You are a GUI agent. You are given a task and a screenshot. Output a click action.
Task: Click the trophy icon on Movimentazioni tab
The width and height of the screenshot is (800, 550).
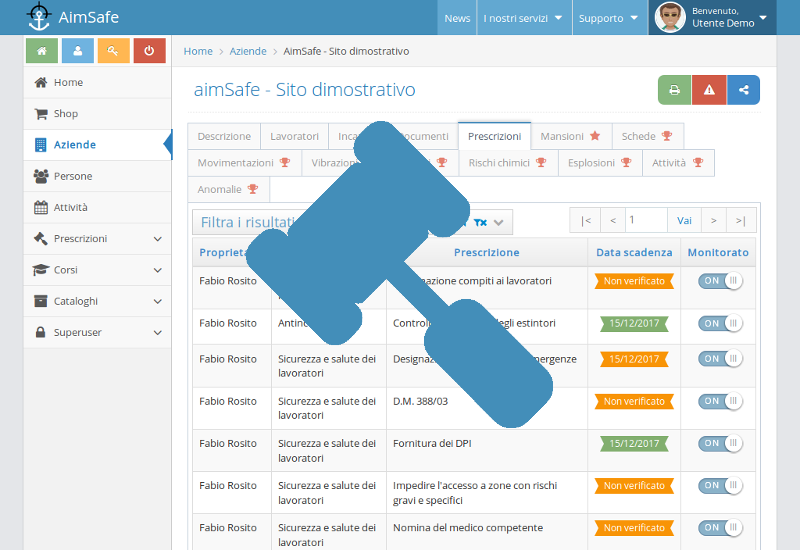(x=285, y=162)
